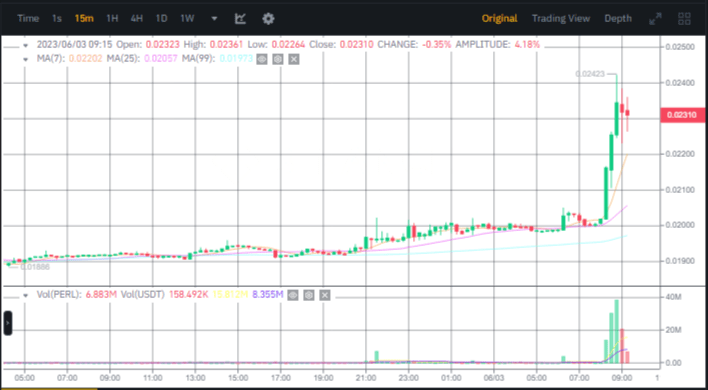The image size is (708, 390).
Task: Click the 0.01900 price axis label
Action: pos(679,261)
